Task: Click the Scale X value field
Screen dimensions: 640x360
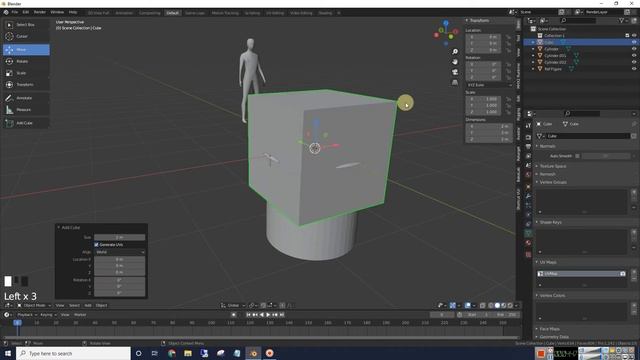Action: [x=483, y=99]
